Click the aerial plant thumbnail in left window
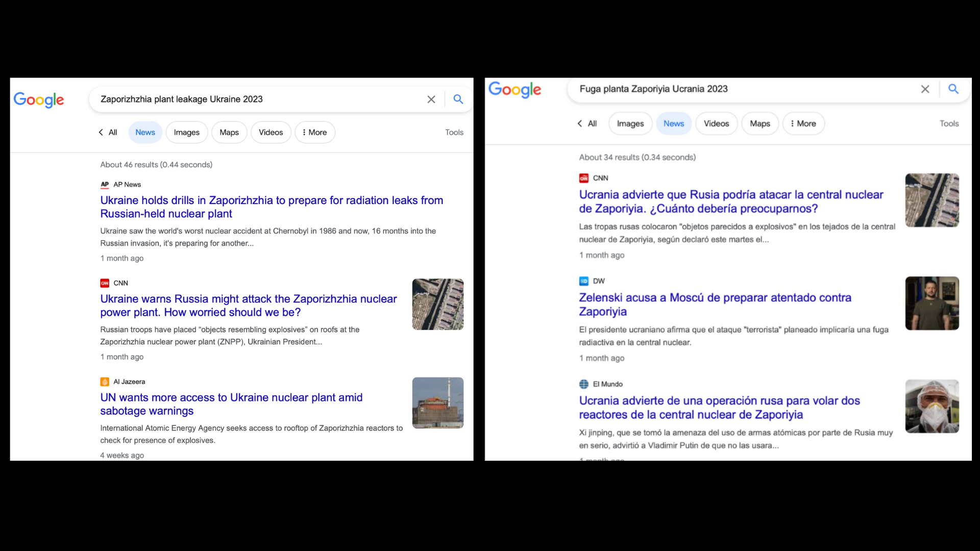The height and width of the screenshot is (551, 980). (x=438, y=304)
